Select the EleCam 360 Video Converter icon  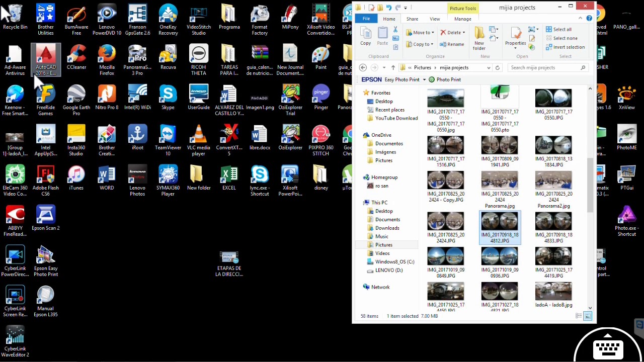15,180
